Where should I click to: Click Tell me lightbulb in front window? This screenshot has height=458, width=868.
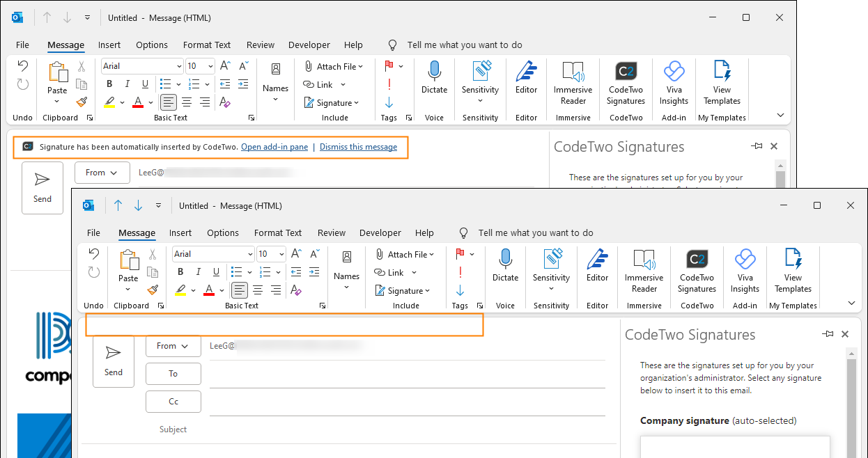click(463, 233)
